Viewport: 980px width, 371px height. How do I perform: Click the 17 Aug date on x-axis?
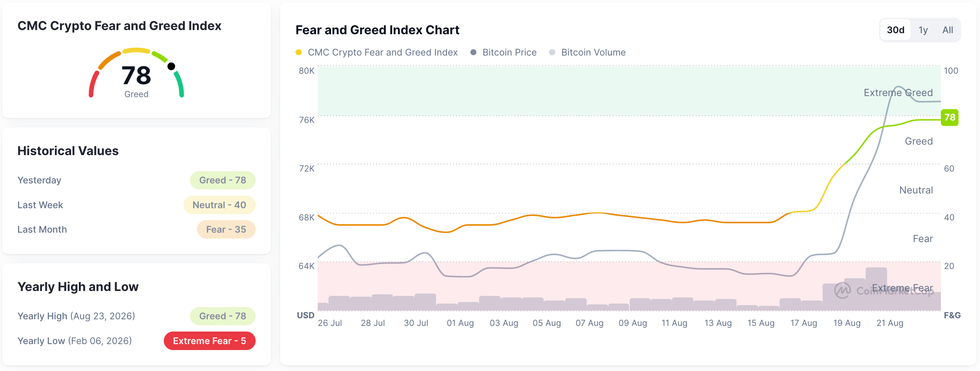[804, 323]
